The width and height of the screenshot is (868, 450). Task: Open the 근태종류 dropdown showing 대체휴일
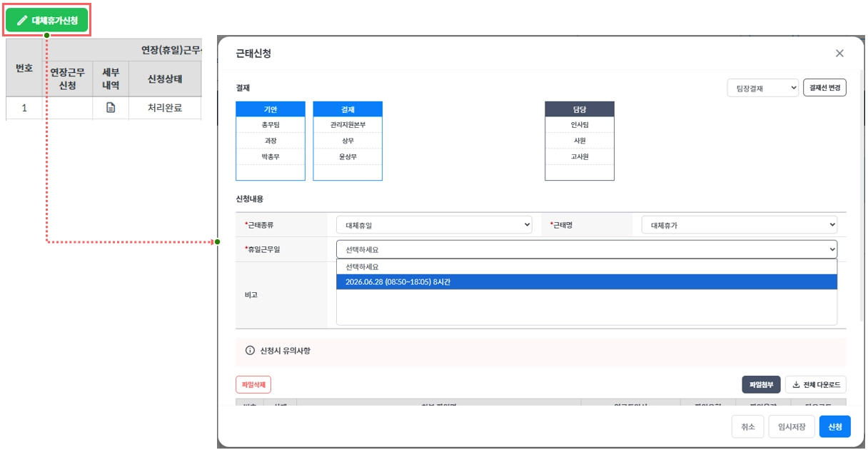(434, 225)
